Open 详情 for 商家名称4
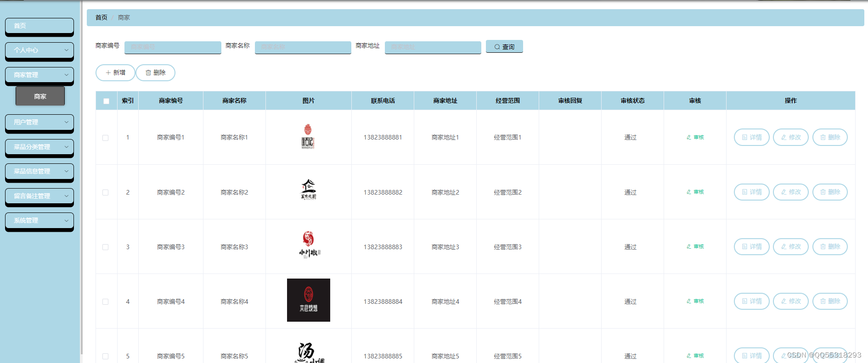The image size is (868, 363). click(752, 301)
